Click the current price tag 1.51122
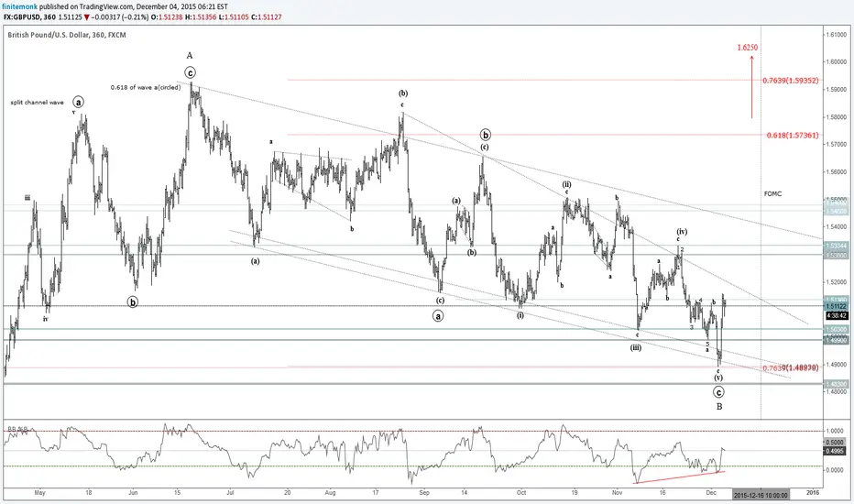This screenshot has height=504, width=854. (x=835, y=307)
